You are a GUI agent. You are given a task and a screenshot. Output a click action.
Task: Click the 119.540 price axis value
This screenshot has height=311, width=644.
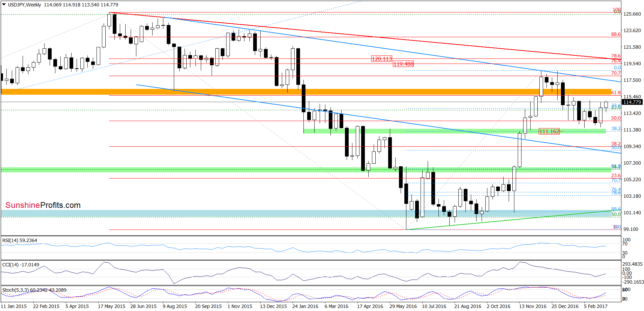632,64
